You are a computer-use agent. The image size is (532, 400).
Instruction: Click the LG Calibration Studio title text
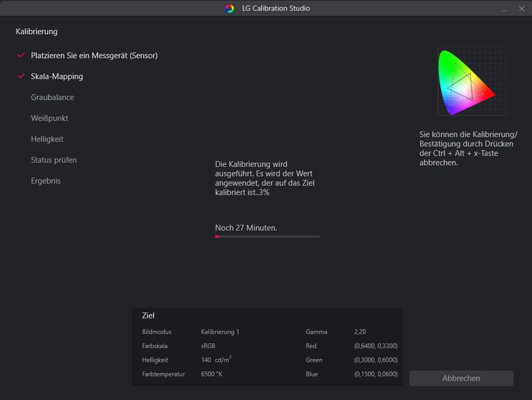point(276,8)
